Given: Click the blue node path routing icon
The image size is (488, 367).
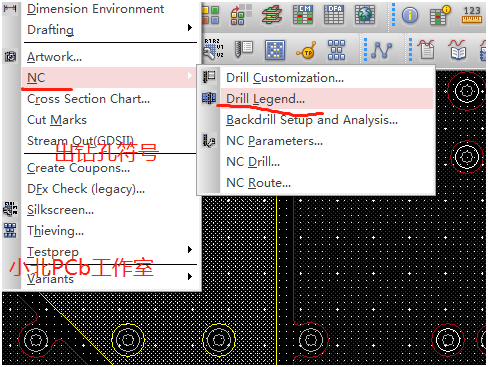Looking at the screenshot, I should click(382, 50).
